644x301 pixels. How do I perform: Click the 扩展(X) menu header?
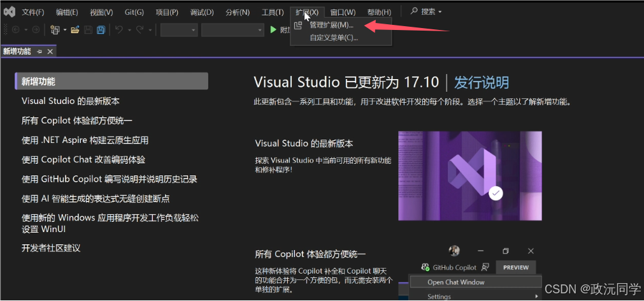point(307,12)
